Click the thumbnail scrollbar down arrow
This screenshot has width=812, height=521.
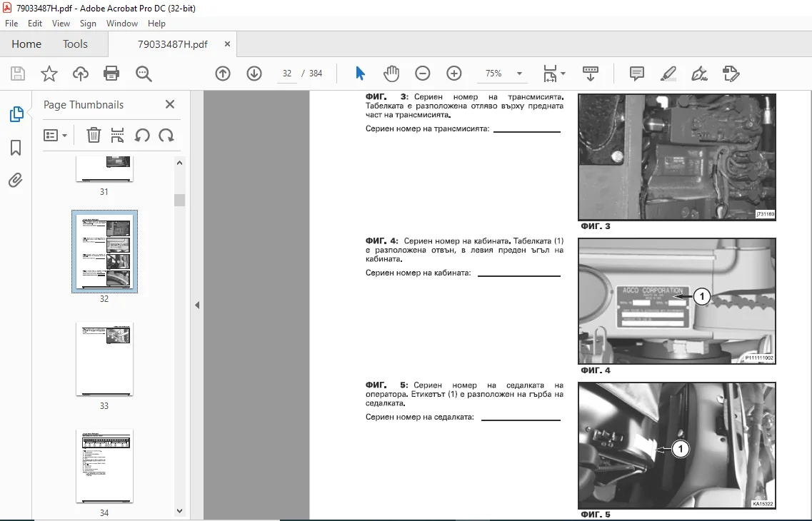point(180,511)
